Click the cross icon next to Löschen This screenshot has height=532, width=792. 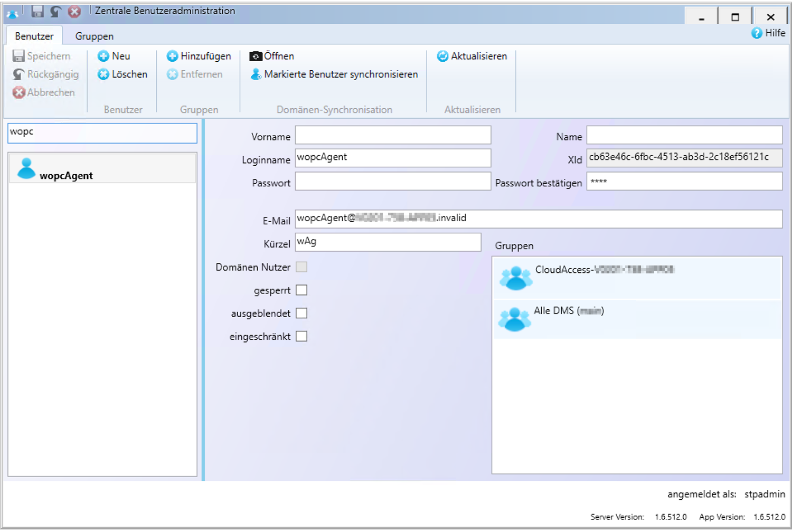103,74
